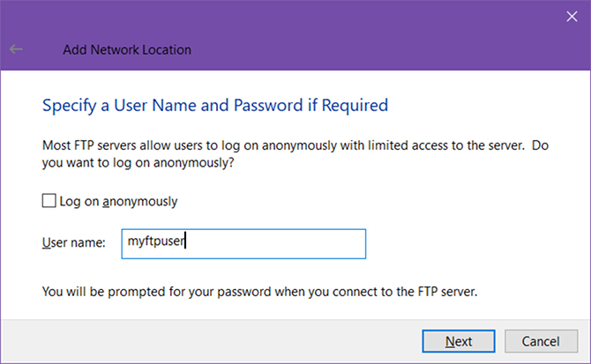Click the word "Required" in the heading

(x=355, y=106)
